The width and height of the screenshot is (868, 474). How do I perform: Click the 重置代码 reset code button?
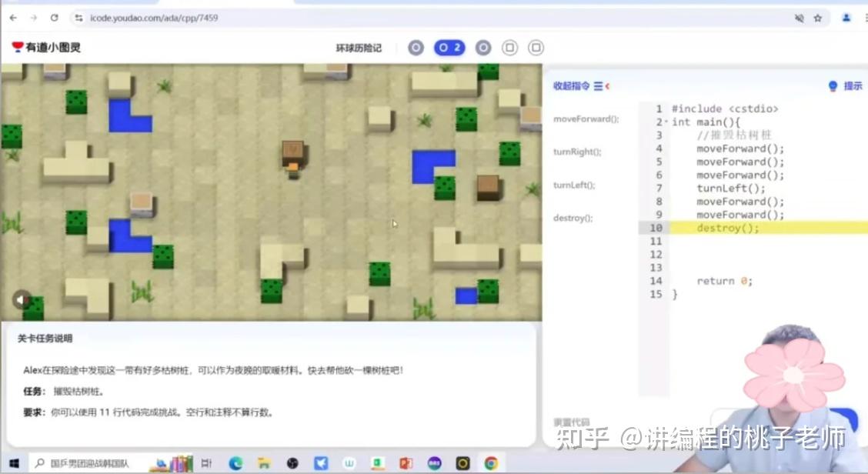click(x=572, y=422)
